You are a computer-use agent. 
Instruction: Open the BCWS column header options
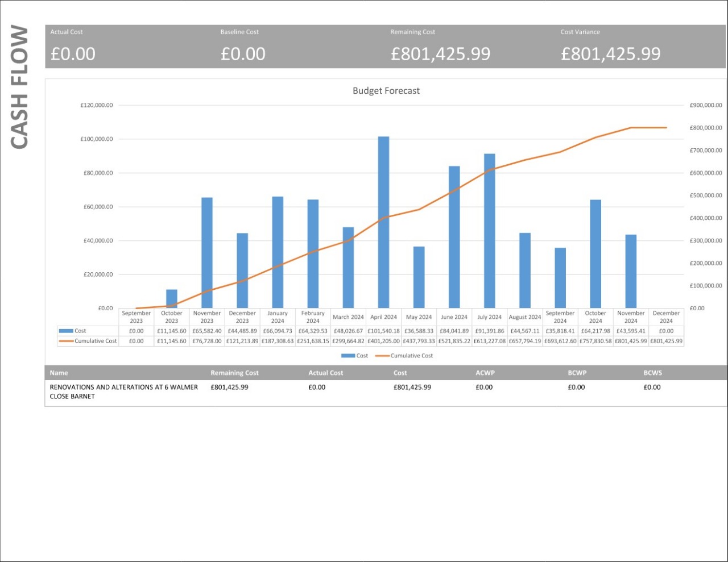(x=653, y=373)
